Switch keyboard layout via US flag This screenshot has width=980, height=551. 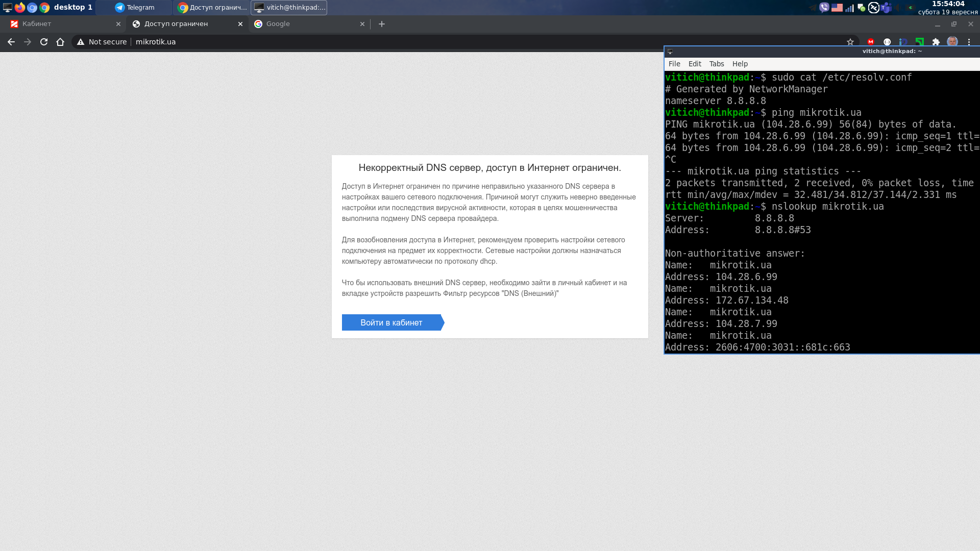pyautogui.click(x=837, y=8)
